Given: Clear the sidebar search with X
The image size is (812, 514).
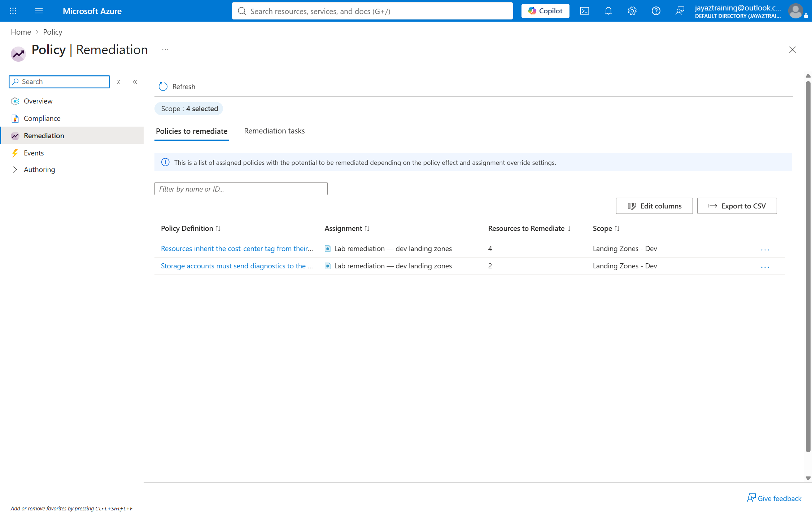Looking at the screenshot, I should pyautogui.click(x=119, y=82).
